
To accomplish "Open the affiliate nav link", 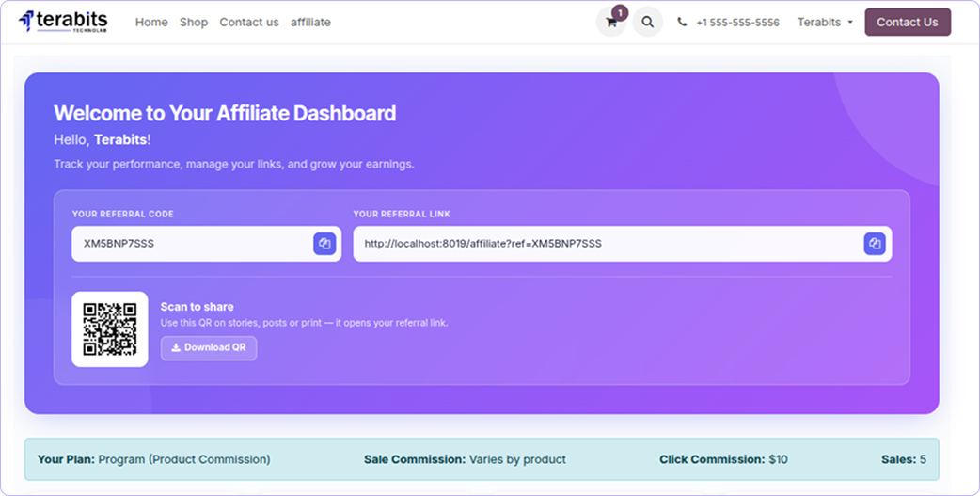I will point(310,23).
